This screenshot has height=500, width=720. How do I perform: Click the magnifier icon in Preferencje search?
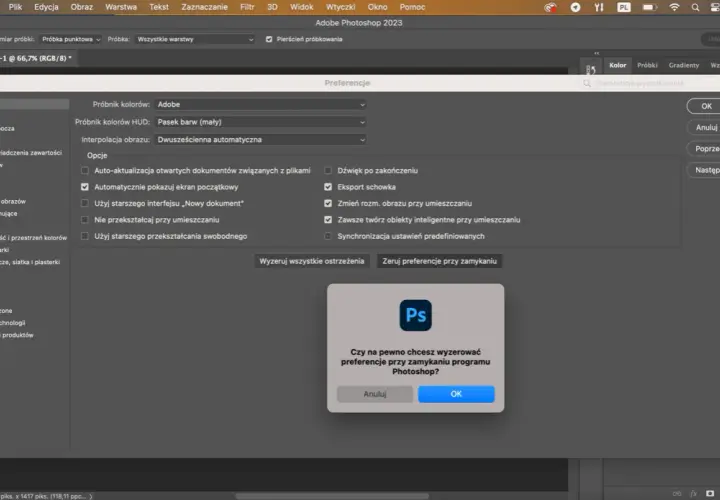point(587,83)
